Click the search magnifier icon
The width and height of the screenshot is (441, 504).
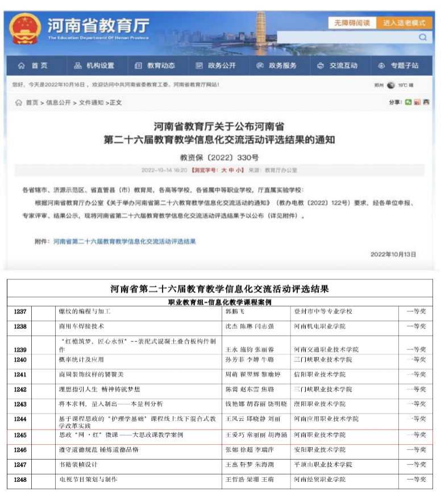pos(422,38)
